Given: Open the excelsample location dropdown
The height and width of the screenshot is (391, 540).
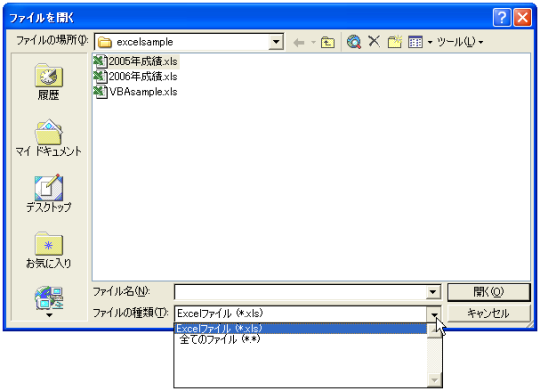Looking at the screenshot, I should pyautogui.click(x=276, y=42).
